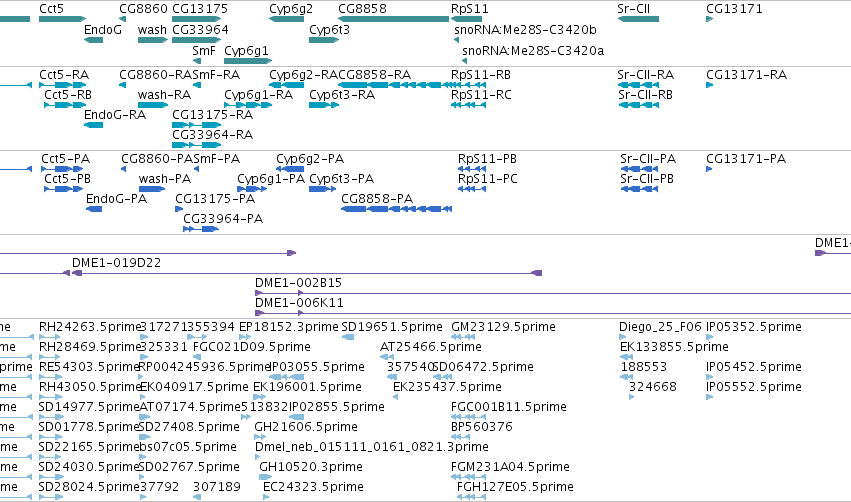
Task: Click the CG33964 gene label
Action: (200, 30)
